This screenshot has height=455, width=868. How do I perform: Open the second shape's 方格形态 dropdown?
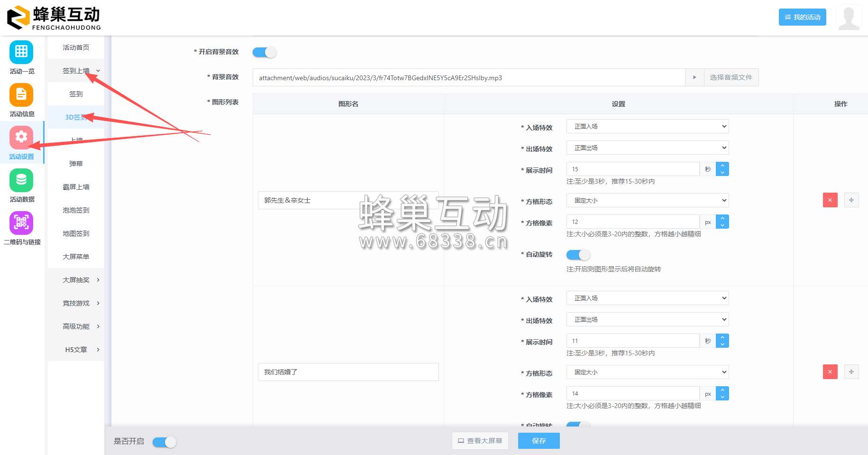(647, 372)
